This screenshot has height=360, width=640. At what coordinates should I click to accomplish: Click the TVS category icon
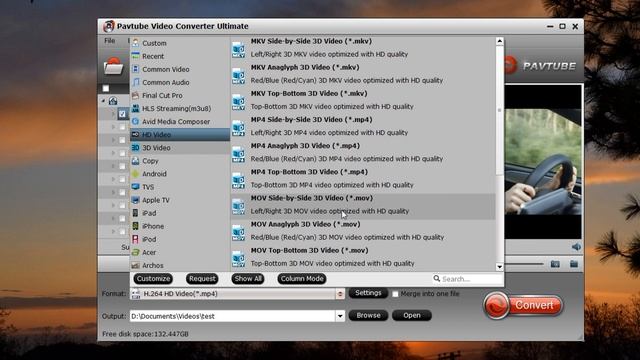(136, 187)
